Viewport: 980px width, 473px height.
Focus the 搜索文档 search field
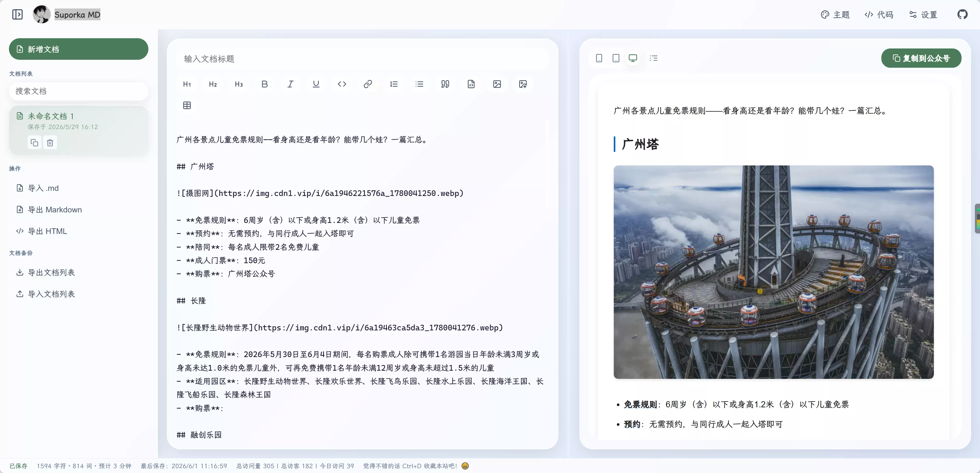(78, 91)
